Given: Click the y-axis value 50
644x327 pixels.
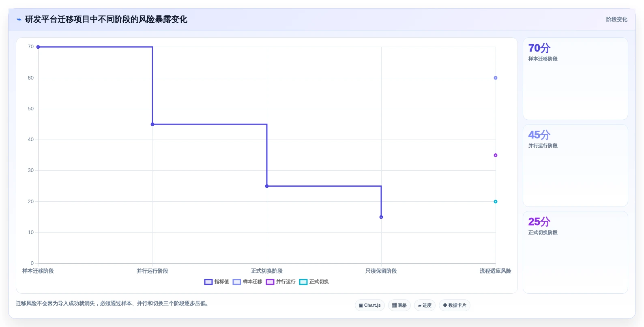Looking at the screenshot, I should (x=31, y=109).
